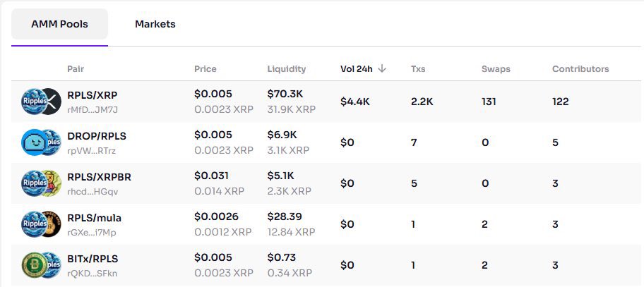Switch to the Markets tab

click(155, 24)
